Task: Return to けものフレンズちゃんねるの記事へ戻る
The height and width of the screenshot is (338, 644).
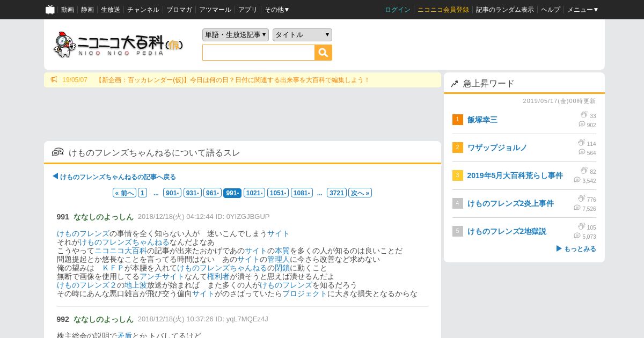Action: pyautogui.click(x=118, y=177)
